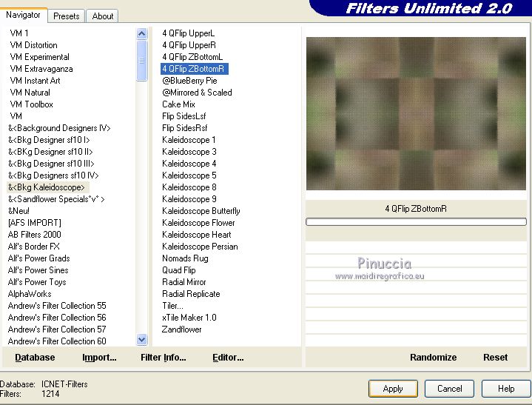Click the category list scrollbar thumb

pos(141,61)
